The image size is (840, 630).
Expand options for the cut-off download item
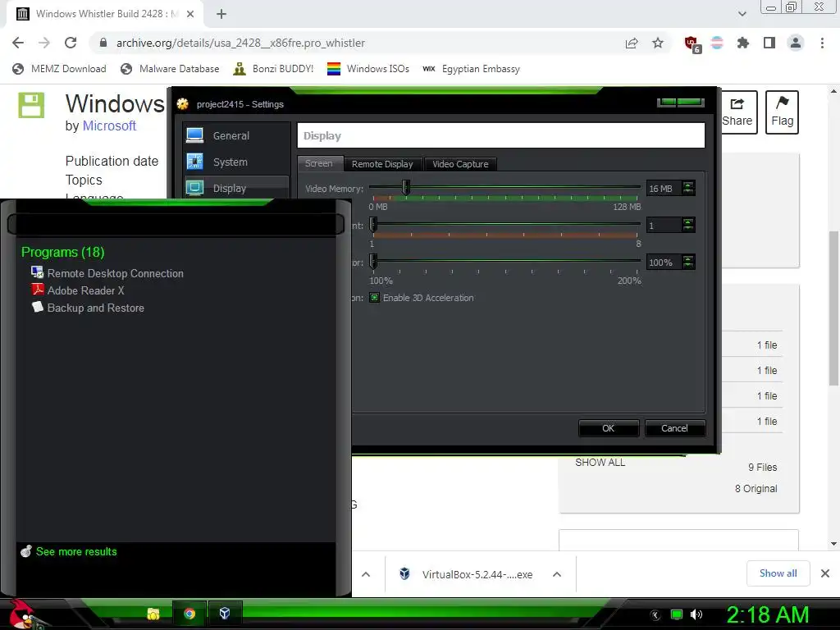pos(366,574)
